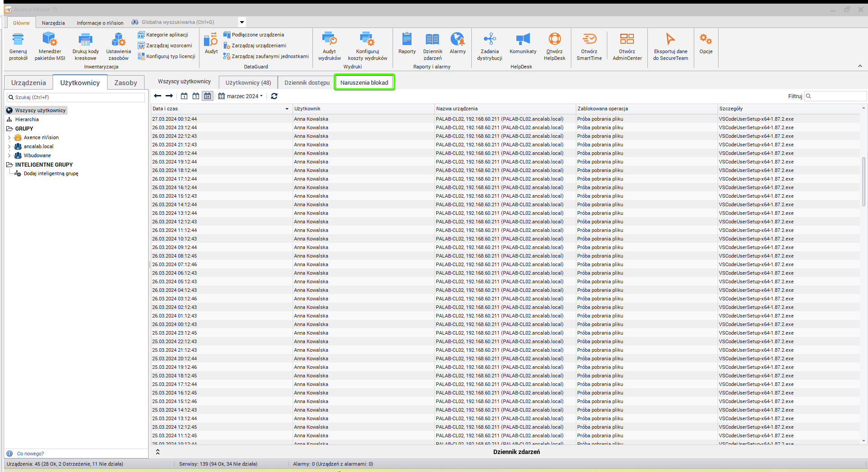Refresh the block violations list
Viewport: 868px width, 472px height.
tap(274, 96)
